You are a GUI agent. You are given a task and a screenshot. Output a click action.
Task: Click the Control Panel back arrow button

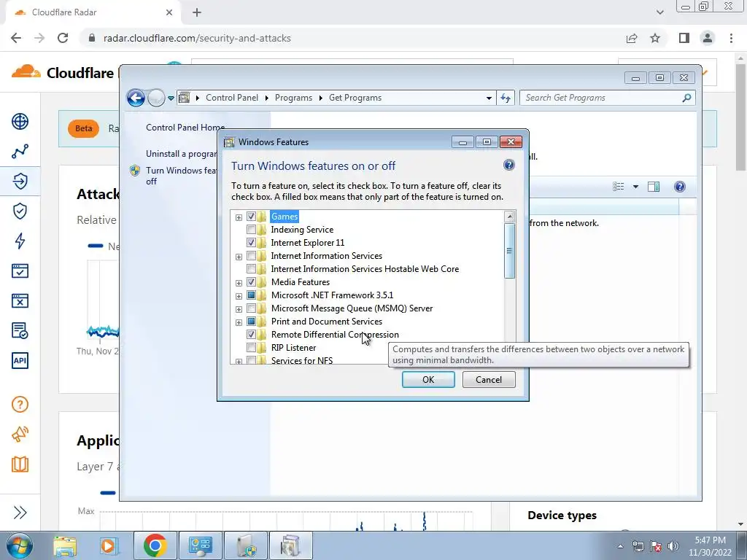tap(136, 98)
